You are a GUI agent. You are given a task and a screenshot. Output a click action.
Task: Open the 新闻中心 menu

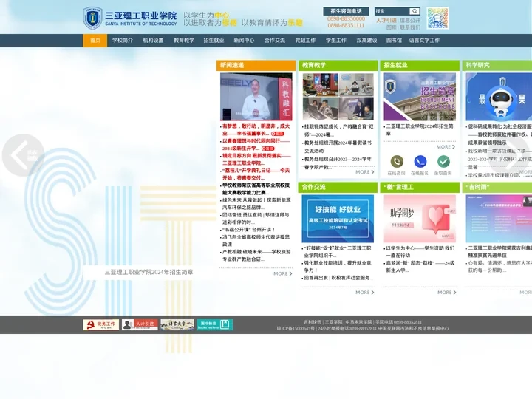pos(244,41)
